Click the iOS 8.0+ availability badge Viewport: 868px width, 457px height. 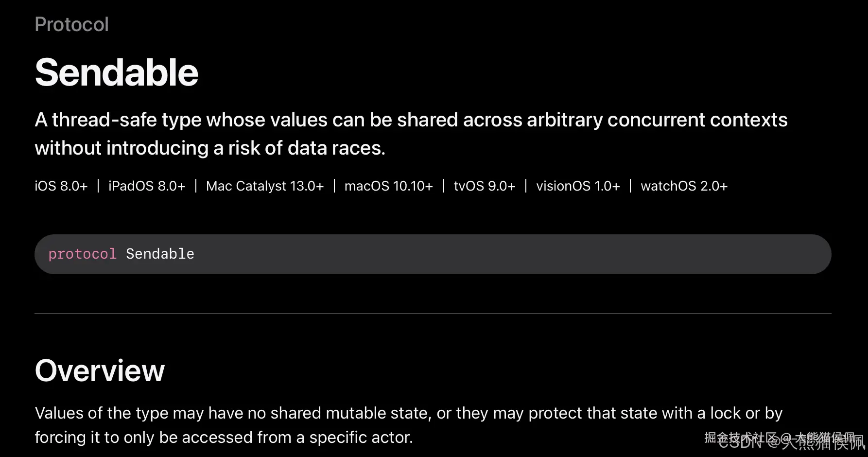point(61,186)
